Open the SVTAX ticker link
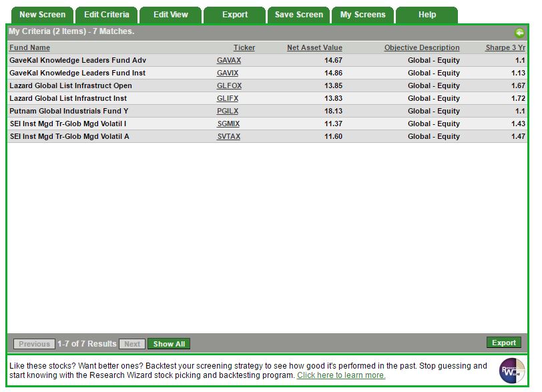The image size is (542, 392). tap(228, 136)
